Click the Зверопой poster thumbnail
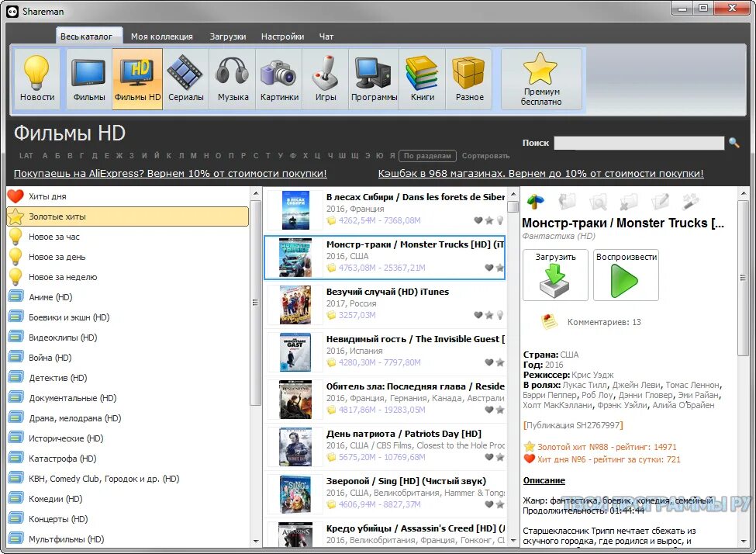 click(x=295, y=494)
